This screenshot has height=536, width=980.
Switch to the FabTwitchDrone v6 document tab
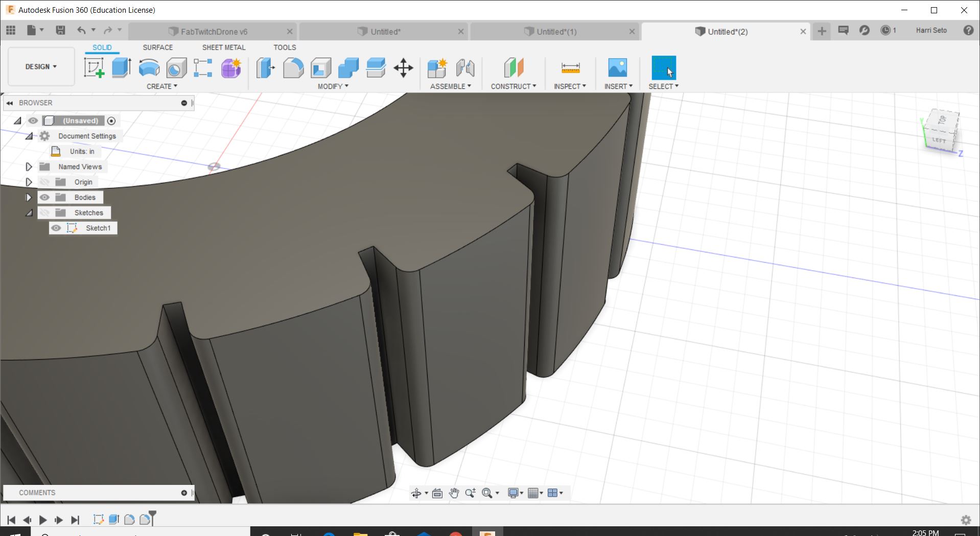pyautogui.click(x=214, y=32)
